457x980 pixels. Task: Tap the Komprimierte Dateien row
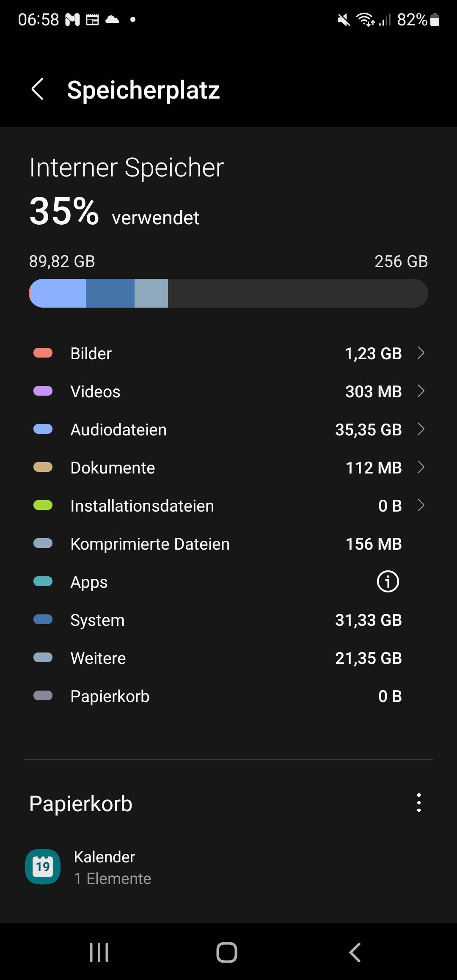228,544
